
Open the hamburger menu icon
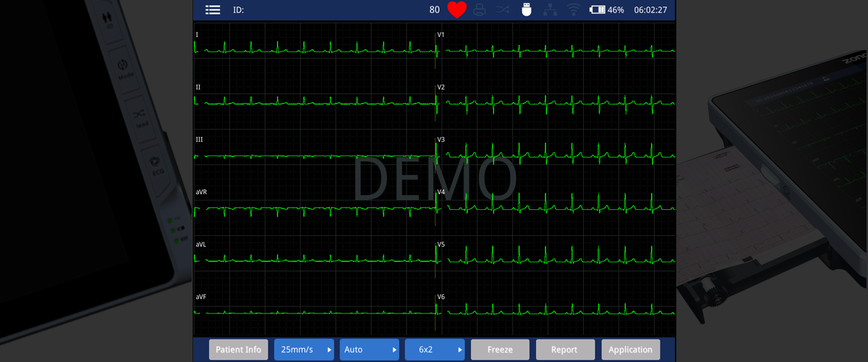tap(213, 9)
